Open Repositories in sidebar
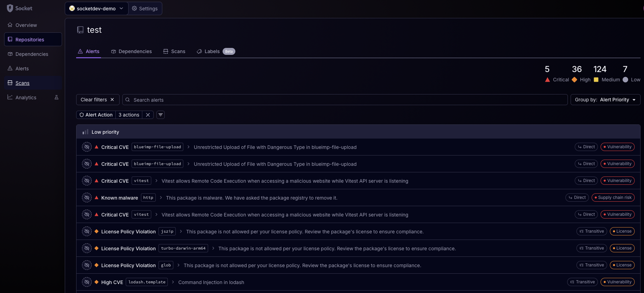 click(x=33, y=40)
